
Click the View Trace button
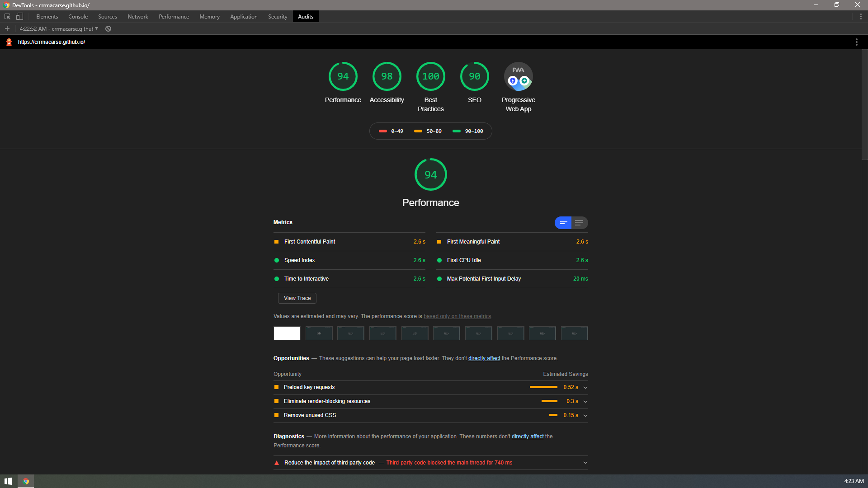pyautogui.click(x=297, y=298)
